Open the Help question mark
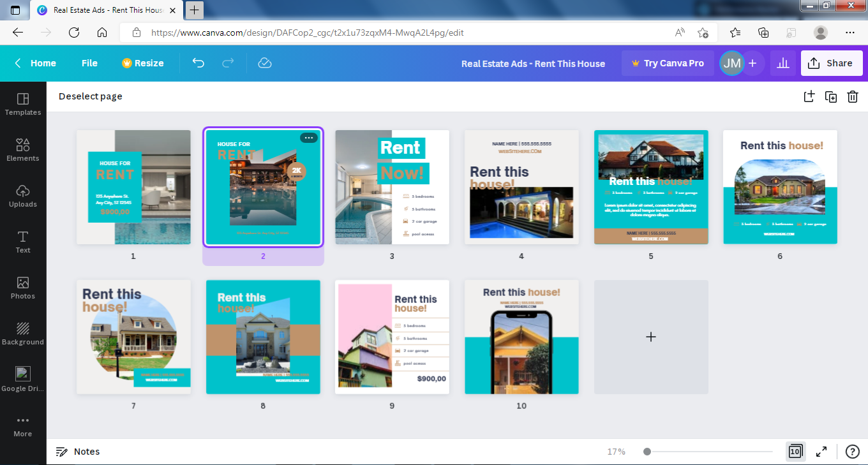 pyautogui.click(x=852, y=452)
